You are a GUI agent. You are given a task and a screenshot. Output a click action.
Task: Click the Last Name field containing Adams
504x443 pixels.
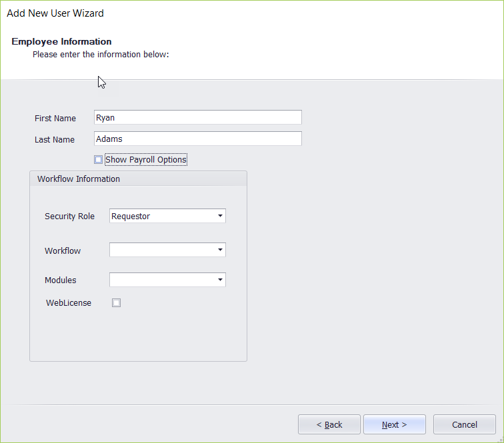point(197,139)
